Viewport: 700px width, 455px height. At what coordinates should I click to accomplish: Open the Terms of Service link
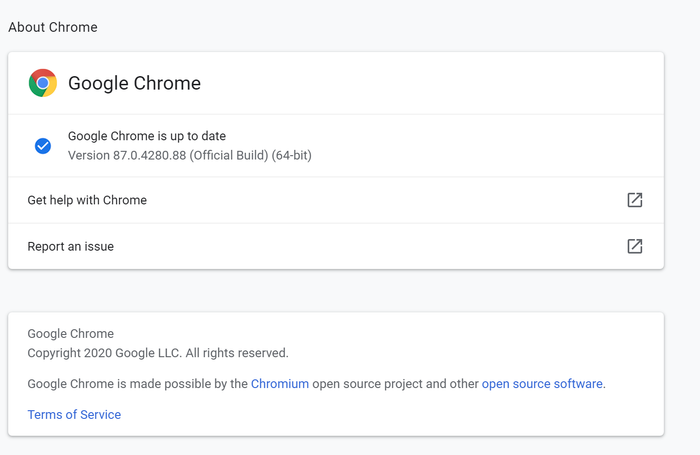pos(74,414)
